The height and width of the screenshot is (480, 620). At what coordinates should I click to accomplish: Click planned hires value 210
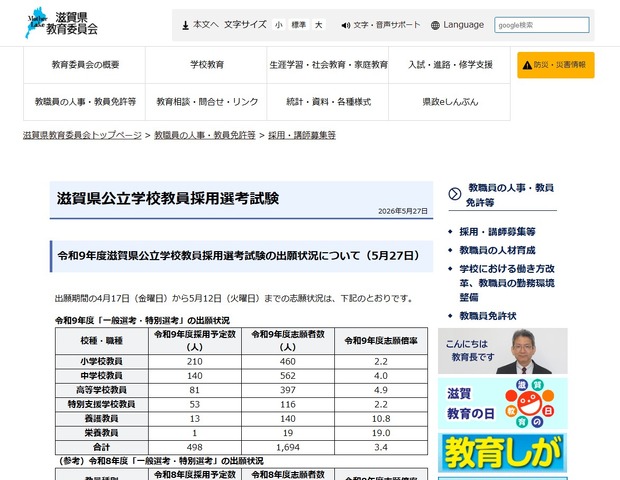pos(195,361)
